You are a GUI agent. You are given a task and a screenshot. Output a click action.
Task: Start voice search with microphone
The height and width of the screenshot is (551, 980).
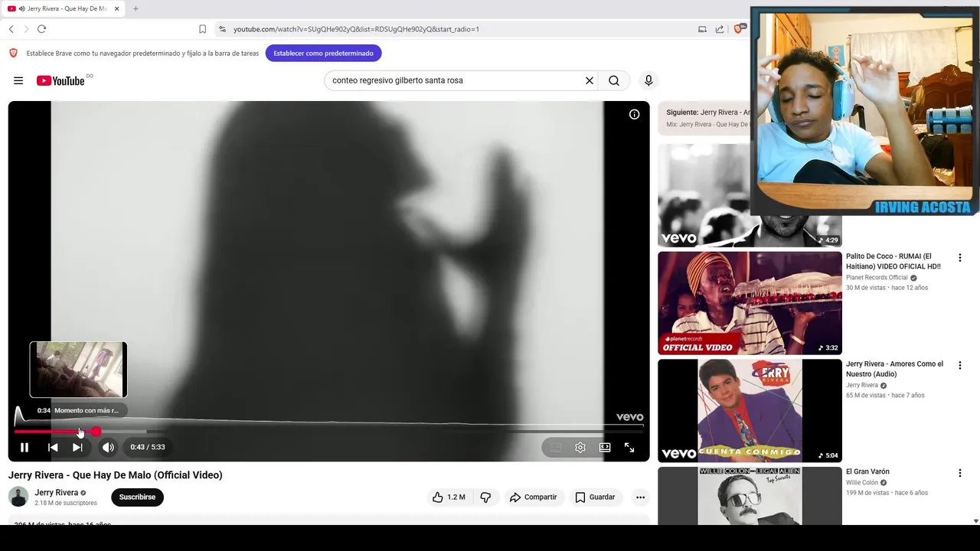click(x=648, y=80)
